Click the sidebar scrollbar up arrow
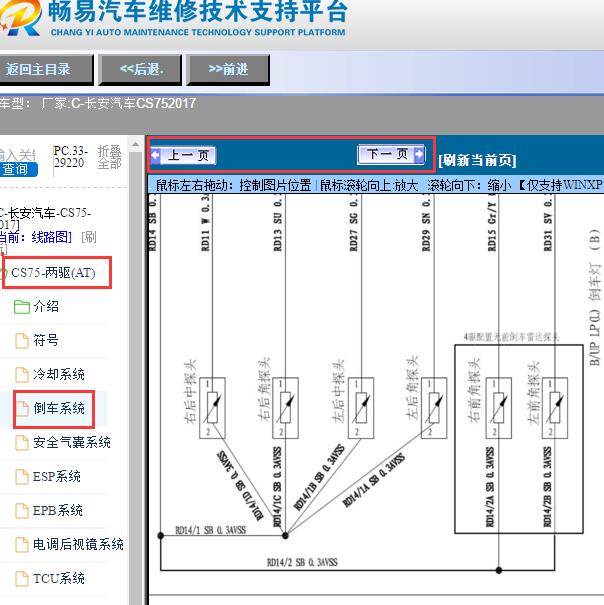Screen dimensions: 604x605 coord(135,145)
